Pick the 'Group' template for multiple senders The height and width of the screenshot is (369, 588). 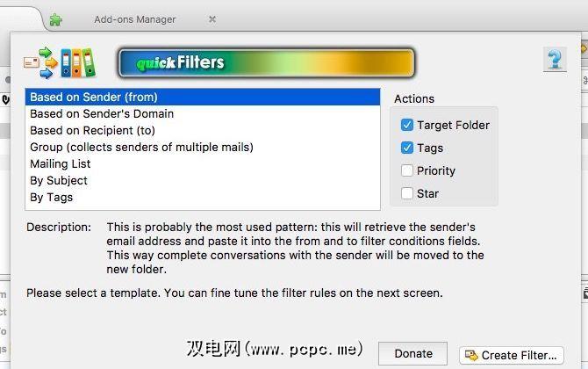coord(141,147)
